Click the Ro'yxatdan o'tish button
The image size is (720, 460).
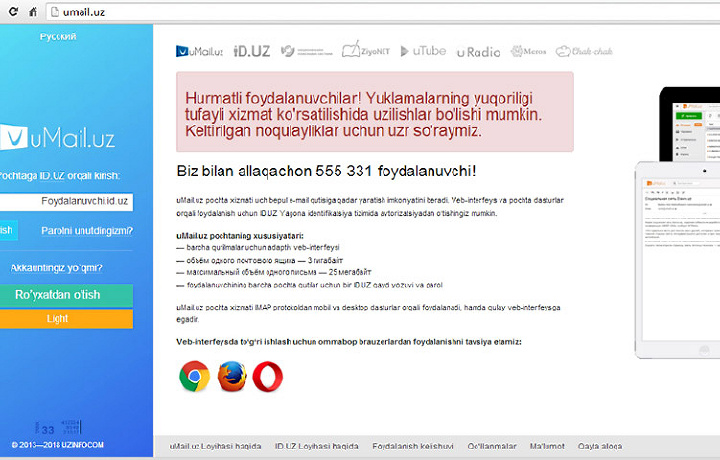point(67,295)
